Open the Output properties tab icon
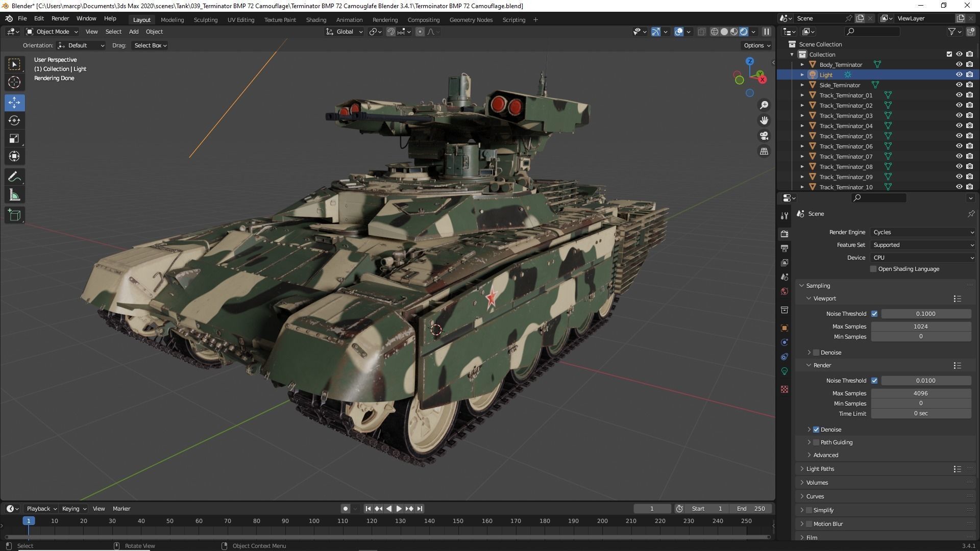The image size is (980, 551). click(x=785, y=248)
